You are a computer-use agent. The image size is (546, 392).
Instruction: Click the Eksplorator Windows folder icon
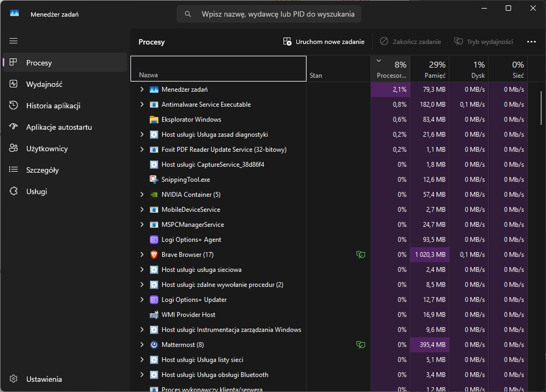(x=154, y=120)
